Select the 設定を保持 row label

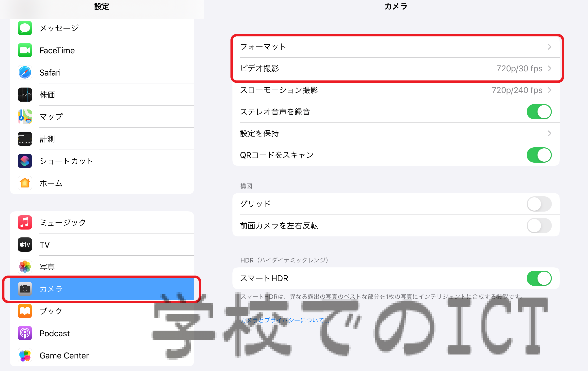pyautogui.click(x=260, y=133)
